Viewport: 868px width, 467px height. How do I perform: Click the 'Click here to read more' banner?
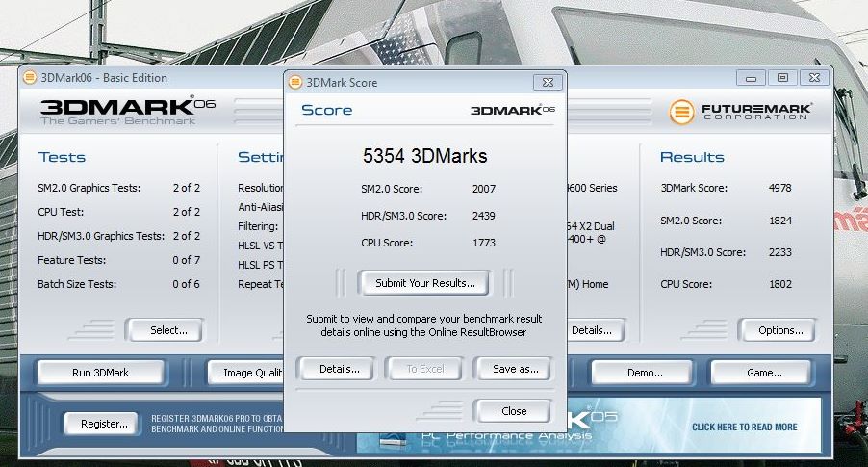pos(744,428)
